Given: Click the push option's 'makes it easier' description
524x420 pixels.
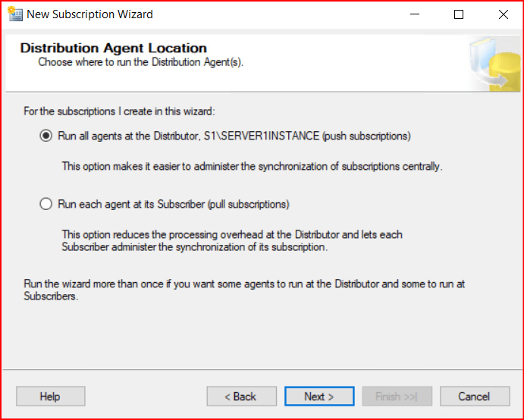Looking at the screenshot, I should tap(252, 166).
